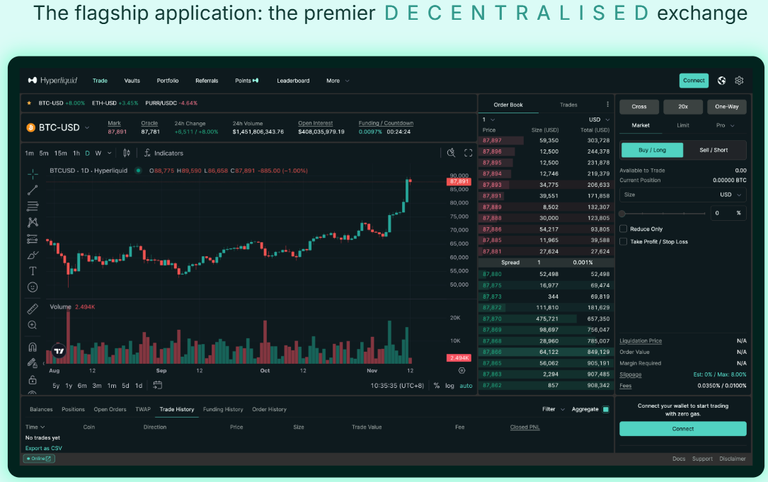Screen dimensions: 768x482
Task: Open order book three-dot options menu
Action: tap(607, 104)
